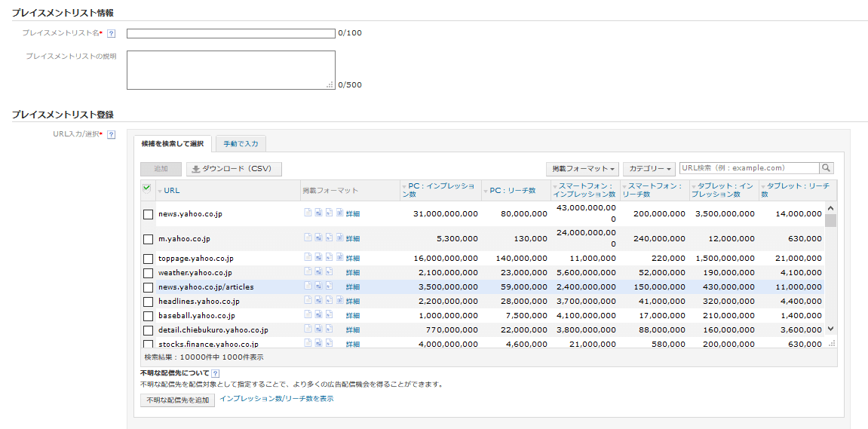Click third format icon in detail.chiebukuro.yahoo.co.jp row
The height and width of the screenshot is (429, 868).
[x=330, y=329]
